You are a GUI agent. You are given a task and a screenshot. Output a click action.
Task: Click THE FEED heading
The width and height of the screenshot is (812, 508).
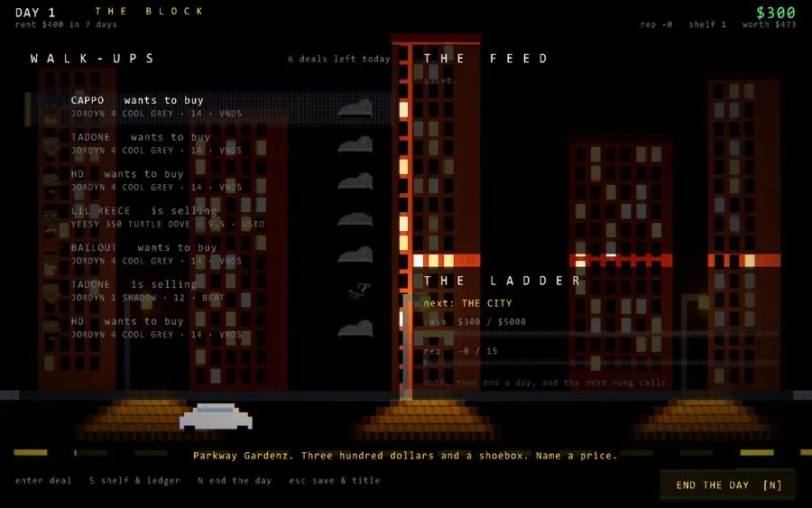[485, 59]
